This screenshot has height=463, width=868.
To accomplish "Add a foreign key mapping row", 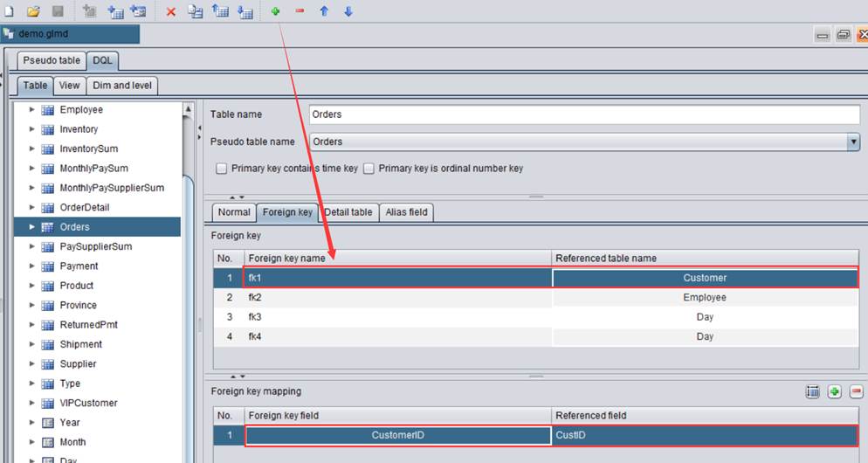I will click(x=834, y=392).
